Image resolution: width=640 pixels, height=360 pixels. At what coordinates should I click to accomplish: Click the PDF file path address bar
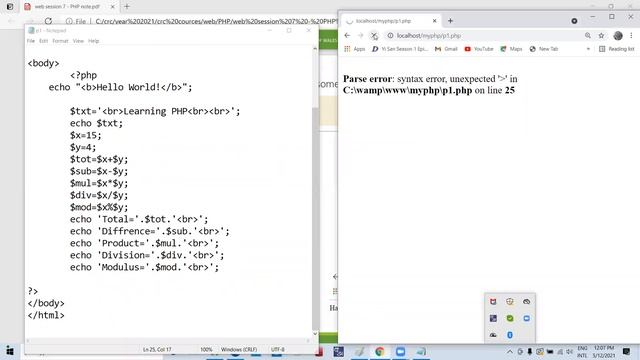tap(216, 21)
